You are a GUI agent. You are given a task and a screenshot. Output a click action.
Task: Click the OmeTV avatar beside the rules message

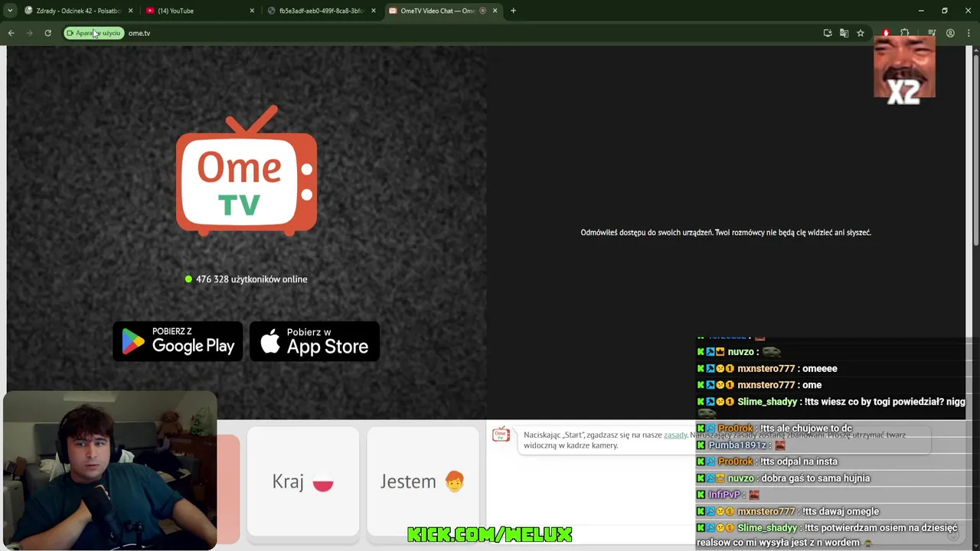501,434
